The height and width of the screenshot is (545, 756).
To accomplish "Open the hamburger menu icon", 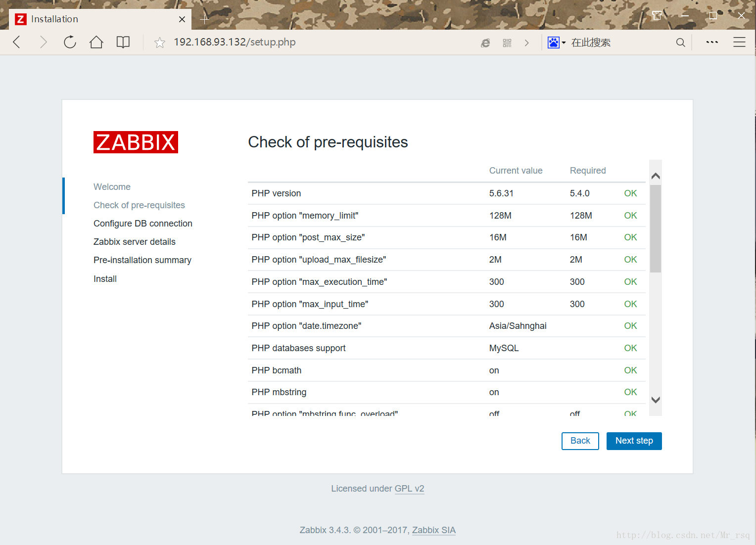I will [739, 43].
